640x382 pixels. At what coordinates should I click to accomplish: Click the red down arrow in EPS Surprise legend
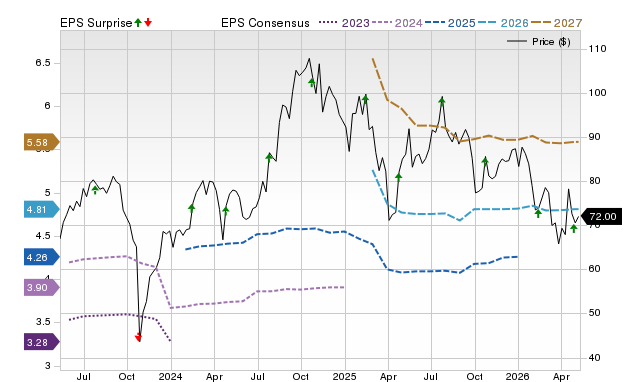pyautogui.click(x=148, y=23)
